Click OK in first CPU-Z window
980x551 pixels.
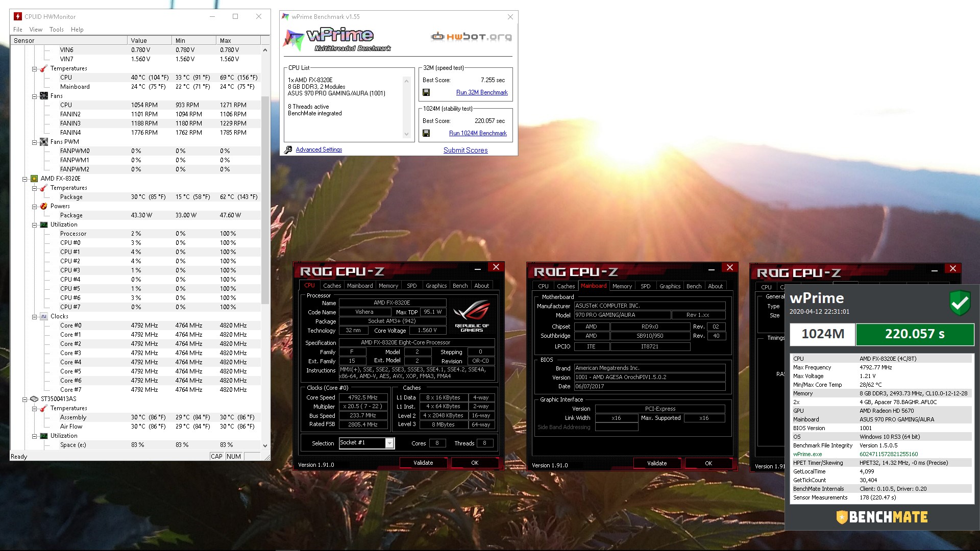[x=475, y=463]
